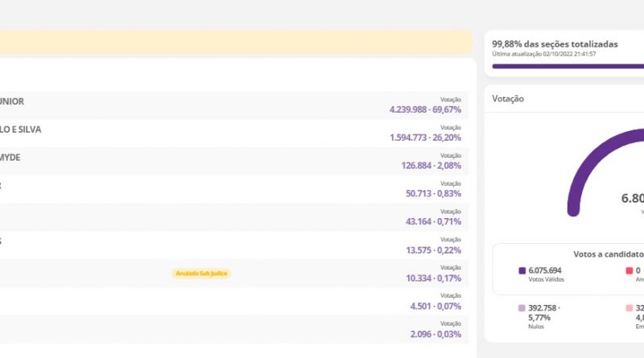
Task: Select the row showing 43.164 · 0,71%
Action: [x=233, y=217]
